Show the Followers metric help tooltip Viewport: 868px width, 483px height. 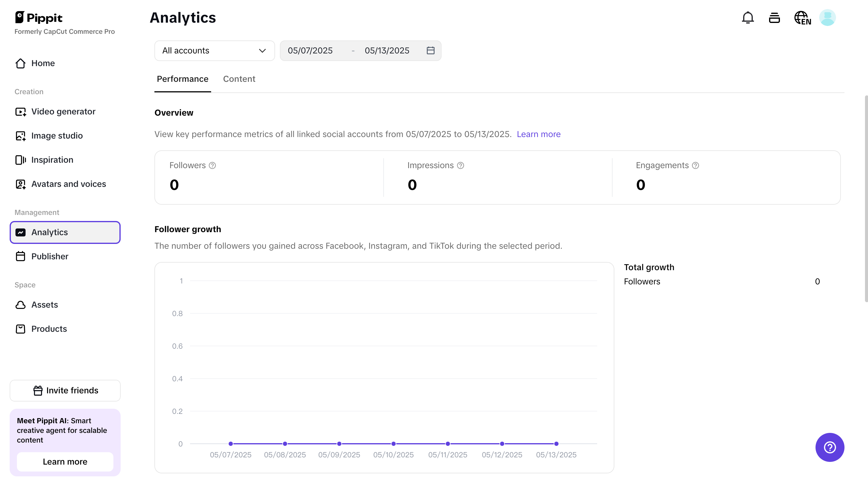tap(213, 165)
